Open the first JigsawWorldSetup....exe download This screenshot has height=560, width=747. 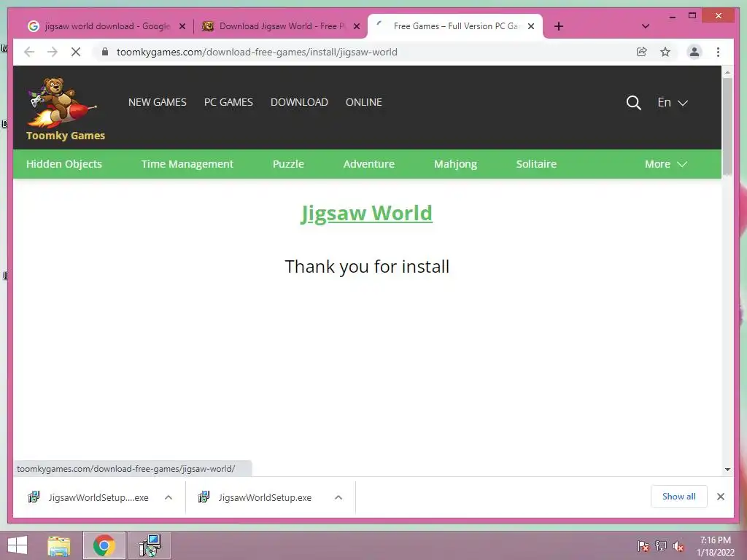88,497
